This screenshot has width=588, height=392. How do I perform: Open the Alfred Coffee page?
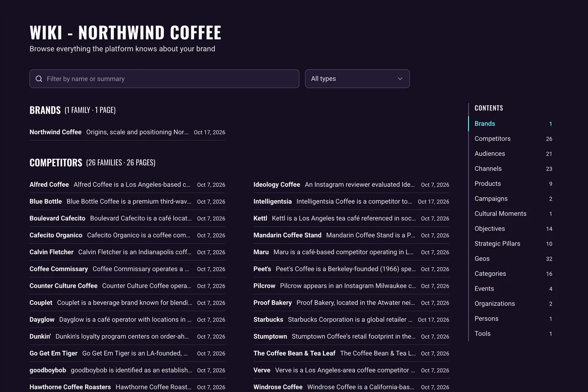point(127,184)
